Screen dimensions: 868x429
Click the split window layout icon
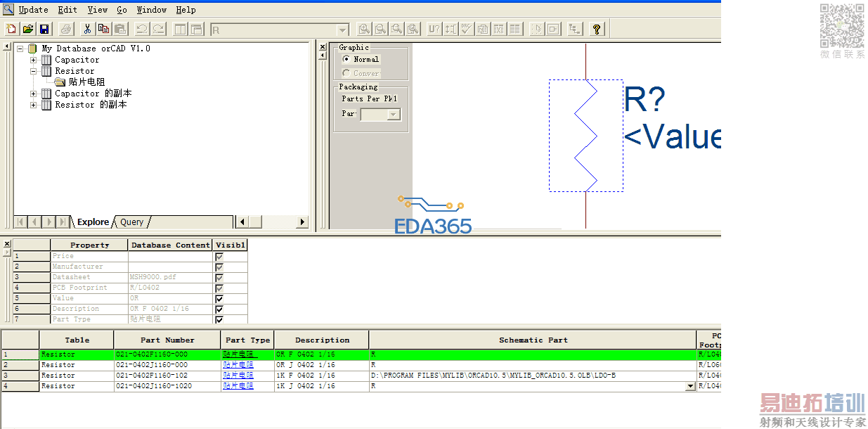coord(180,29)
